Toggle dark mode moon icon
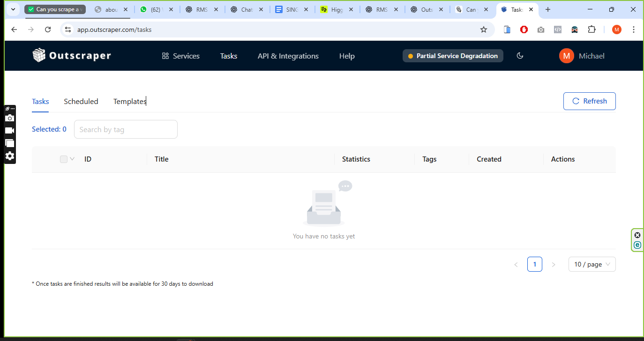This screenshot has width=644, height=341. pyautogui.click(x=520, y=56)
